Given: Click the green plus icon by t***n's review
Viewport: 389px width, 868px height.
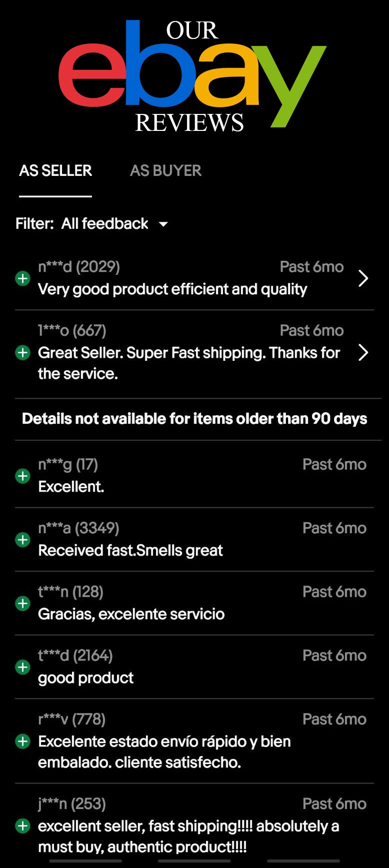Looking at the screenshot, I should pyautogui.click(x=22, y=604).
